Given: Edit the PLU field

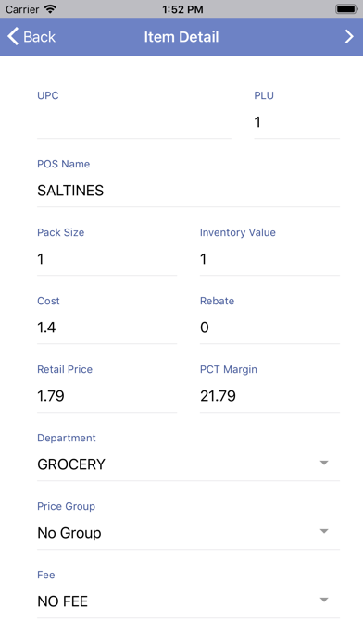Looking at the screenshot, I should (x=297, y=122).
